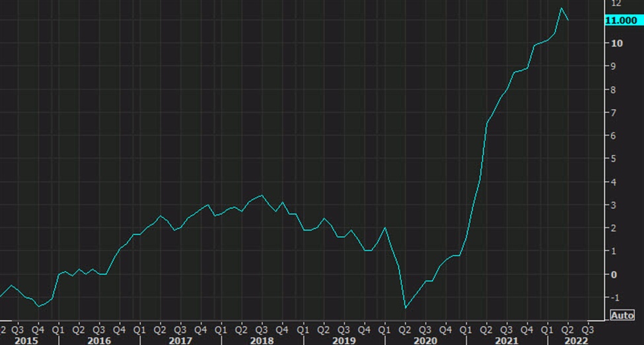This screenshot has height=345, width=644.
Task: Click the Q3 label of 2016
Action: pos(98,330)
